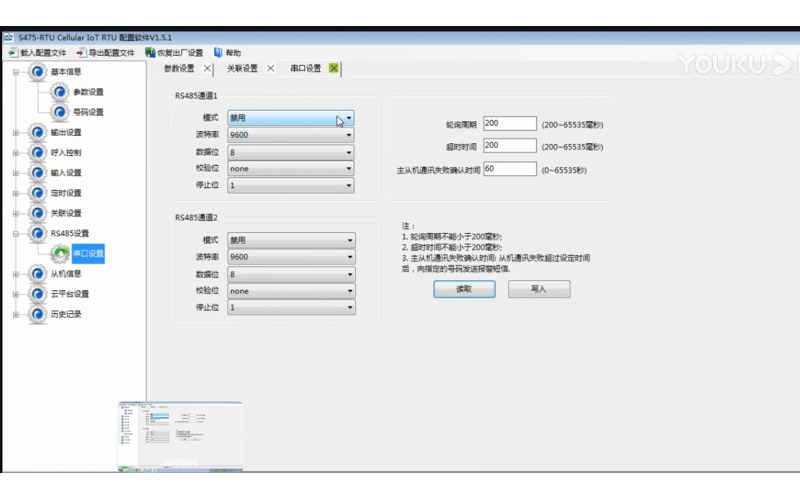Image resolution: width=800 pixels, height=500 pixels.
Task: Expand the 输出设置 tree node
Action: pos(16,133)
